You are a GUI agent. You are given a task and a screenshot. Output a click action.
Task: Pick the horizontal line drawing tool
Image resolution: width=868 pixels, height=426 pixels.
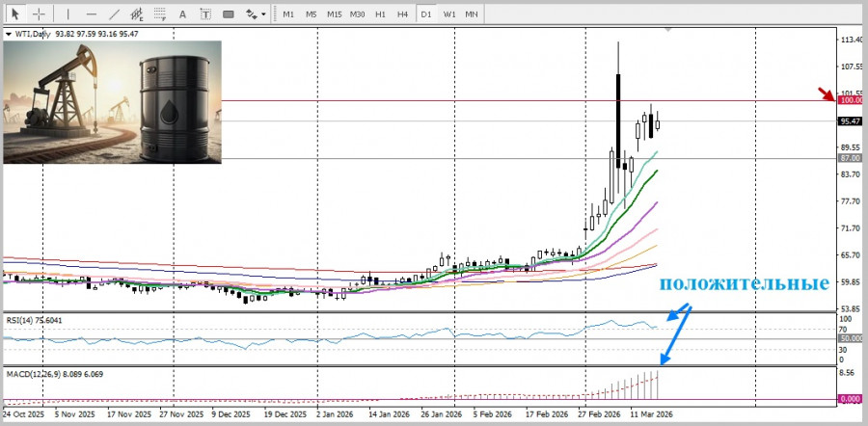(91, 14)
